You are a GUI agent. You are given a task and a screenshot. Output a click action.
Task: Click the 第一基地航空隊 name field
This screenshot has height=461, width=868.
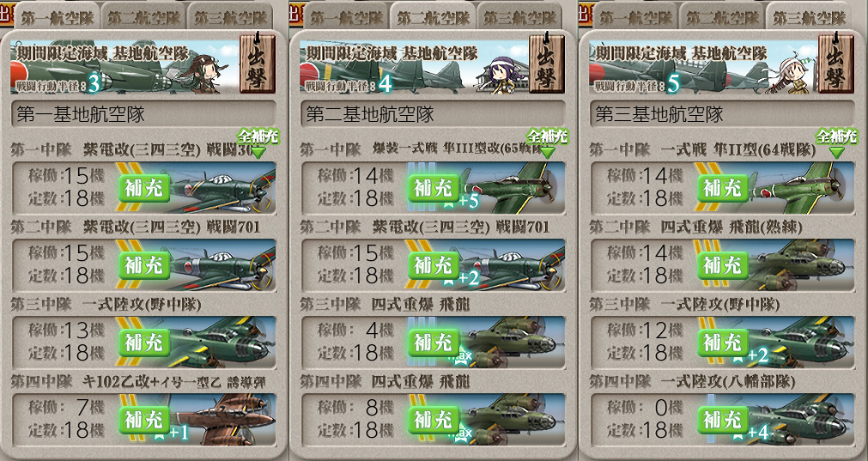(x=143, y=114)
